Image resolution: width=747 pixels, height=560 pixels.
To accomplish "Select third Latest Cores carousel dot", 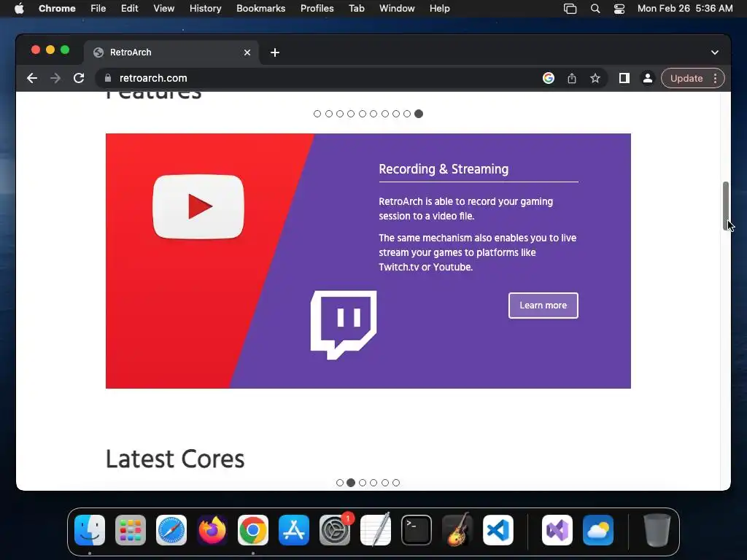I will 363,483.
